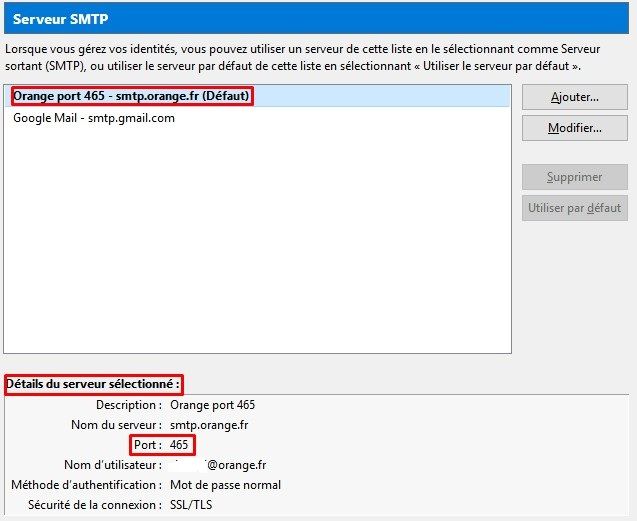The image size is (637, 521).
Task: Click the Ajouter... button
Action: click(x=574, y=98)
